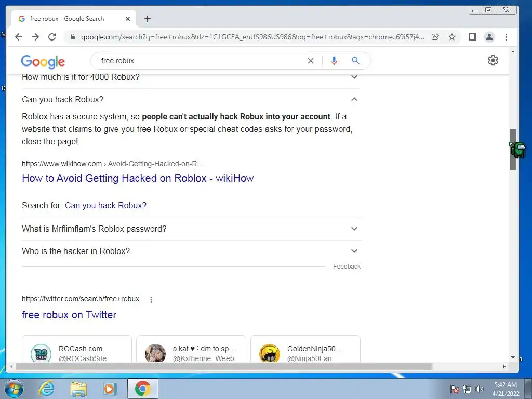
Task: Expand Who is the hacker in Roblox
Action: (191, 251)
